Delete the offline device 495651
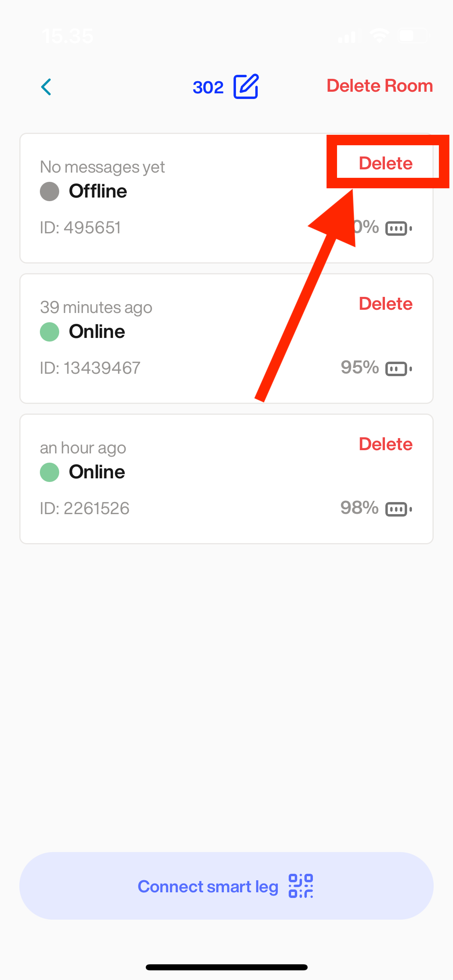 point(385,163)
